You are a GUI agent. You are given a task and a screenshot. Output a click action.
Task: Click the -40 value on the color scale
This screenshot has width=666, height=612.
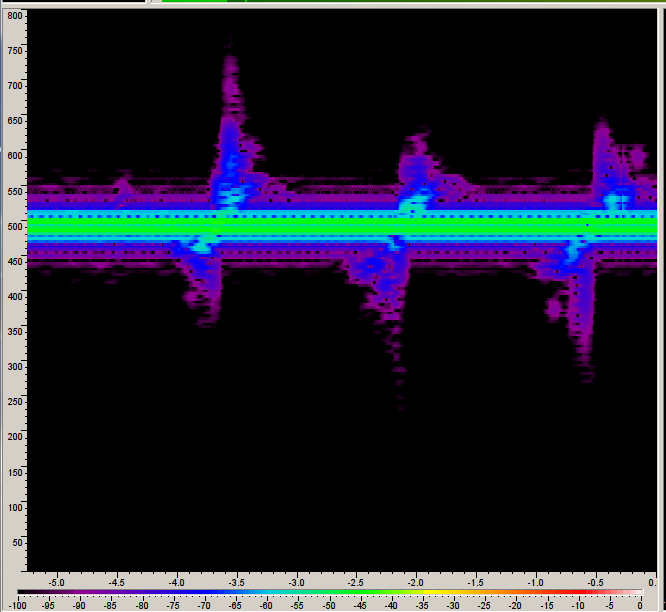click(x=391, y=606)
